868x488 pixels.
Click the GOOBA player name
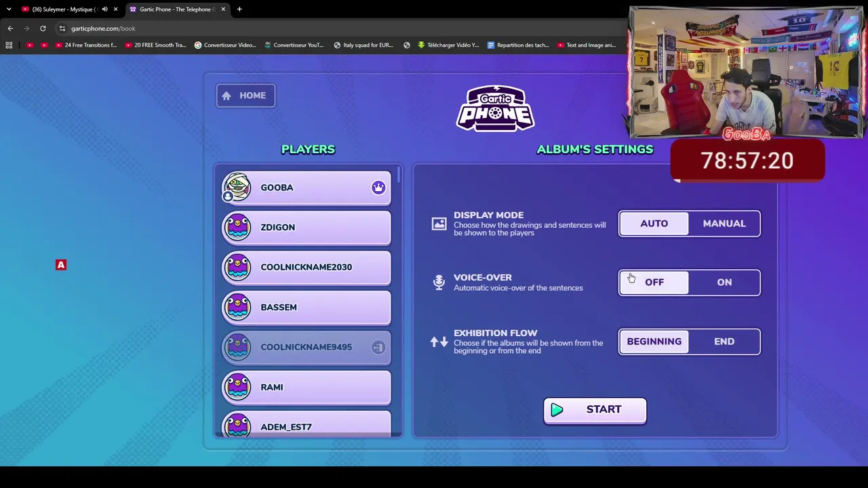(x=277, y=188)
